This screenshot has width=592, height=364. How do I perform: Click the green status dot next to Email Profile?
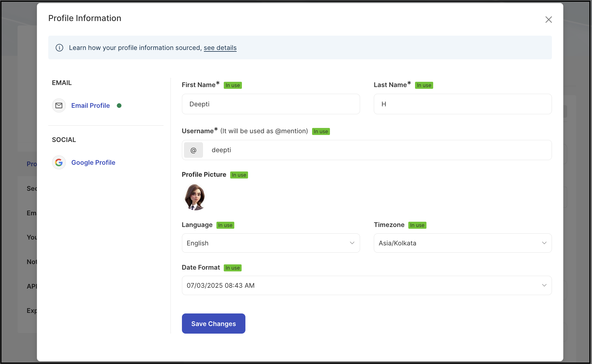[119, 105]
